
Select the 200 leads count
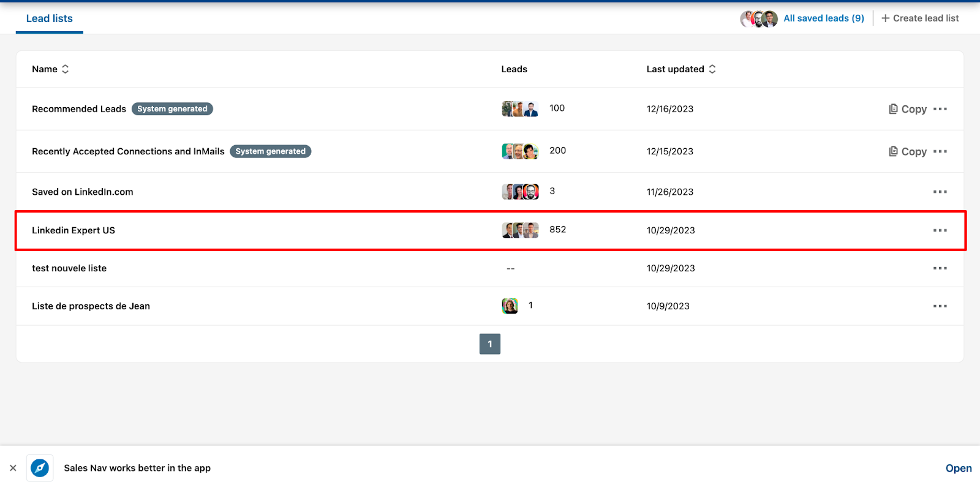click(x=557, y=151)
